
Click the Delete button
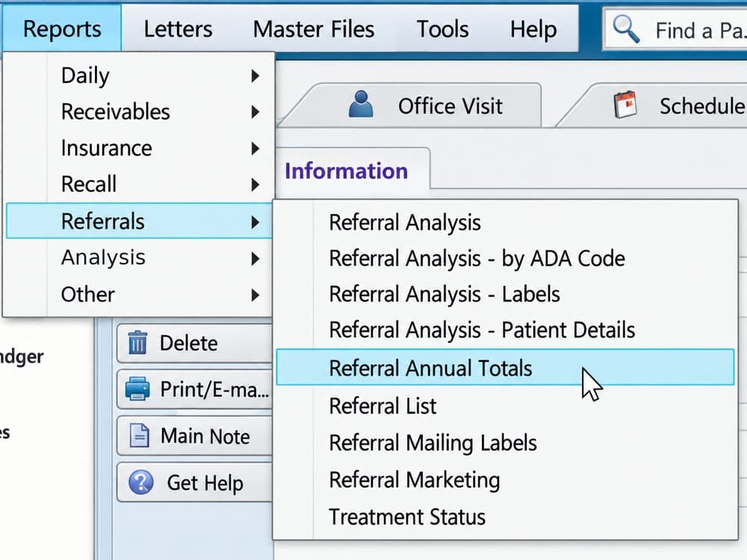[x=194, y=343]
